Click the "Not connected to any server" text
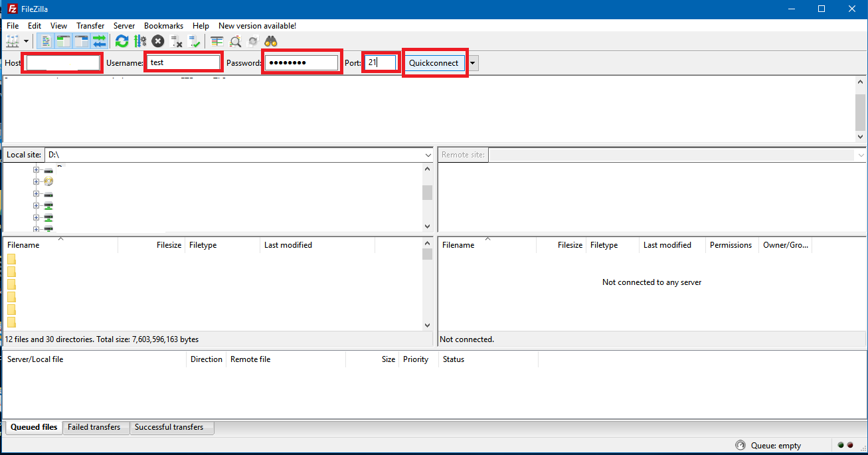The height and width of the screenshot is (455, 868). (x=652, y=282)
